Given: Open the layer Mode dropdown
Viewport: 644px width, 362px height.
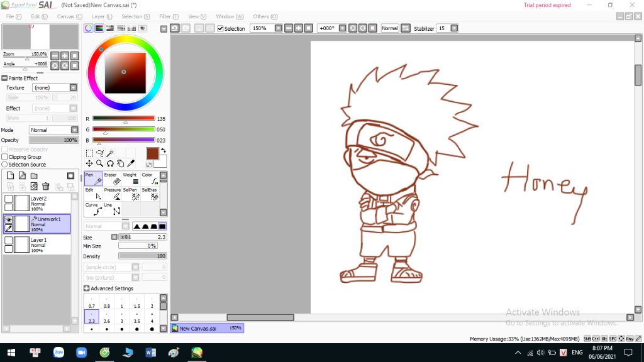Looking at the screenshot, I should click(74, 129).
